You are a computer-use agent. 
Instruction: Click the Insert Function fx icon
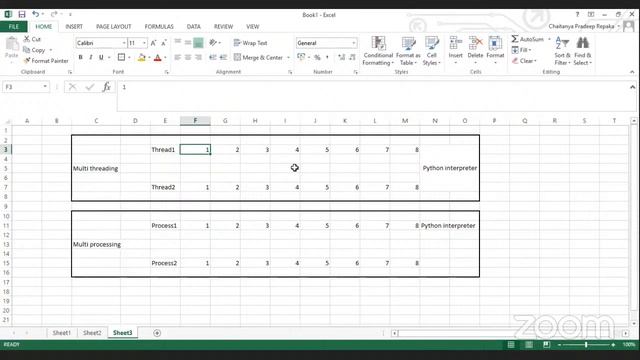107,87
